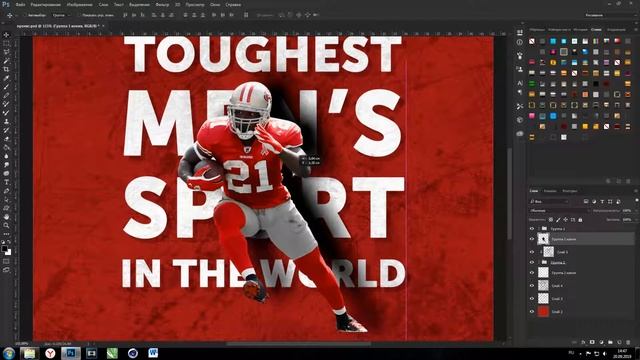Toggle visibility of Слой 5

(x=532, y=252)
